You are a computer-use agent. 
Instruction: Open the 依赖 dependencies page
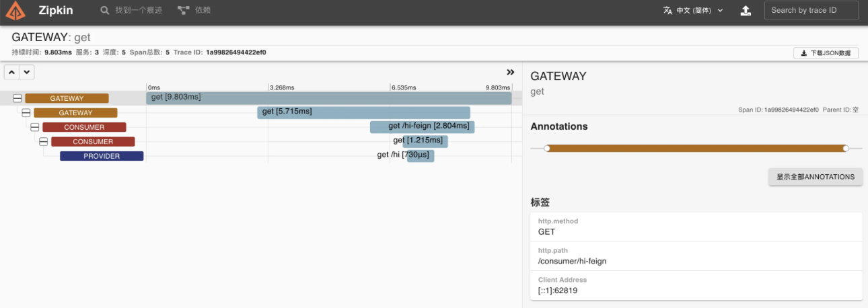194,11
